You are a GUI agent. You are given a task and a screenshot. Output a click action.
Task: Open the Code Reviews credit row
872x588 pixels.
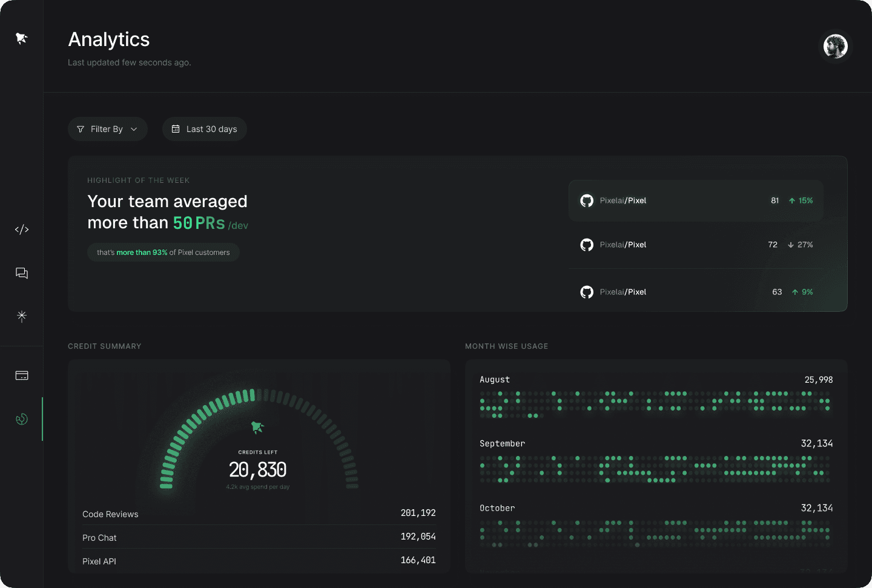pyautogui.click(x=259, y=514)
